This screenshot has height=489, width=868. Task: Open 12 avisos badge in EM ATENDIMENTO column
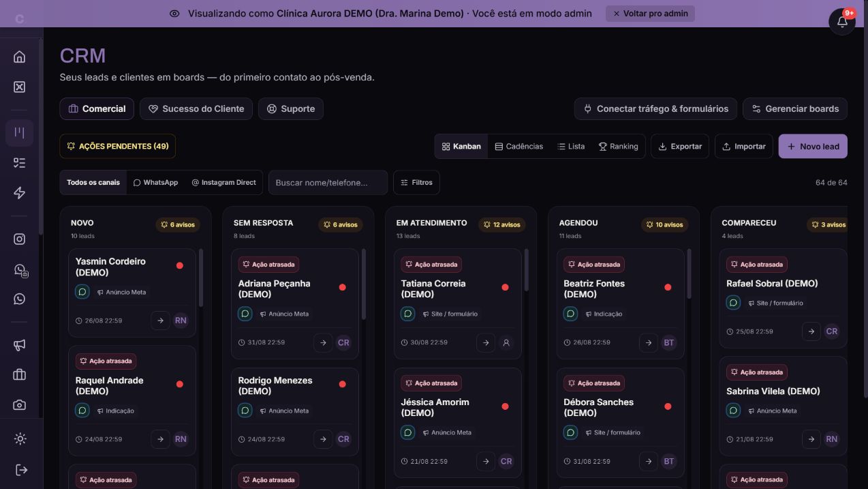pyautogui.click(x=501, y=224)
